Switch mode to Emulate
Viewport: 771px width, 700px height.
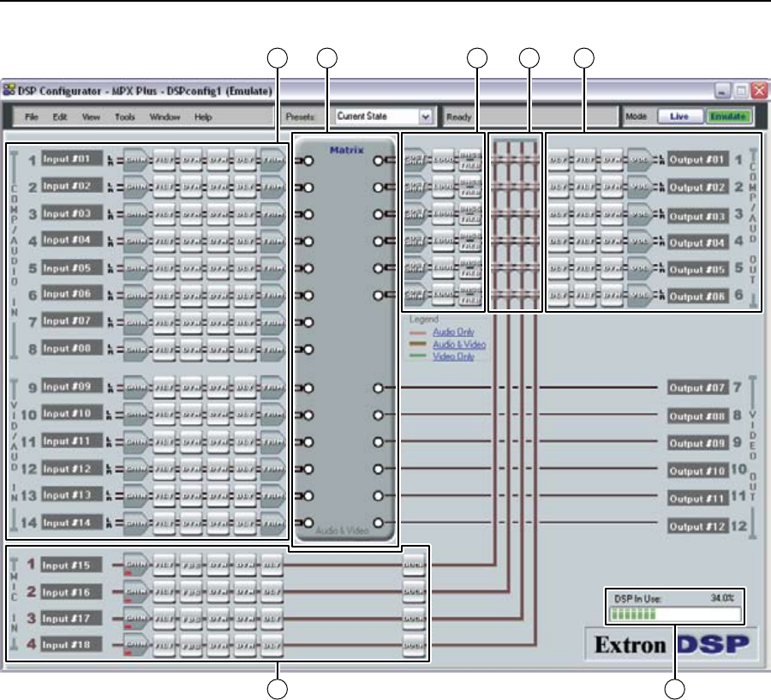point(729,117)
